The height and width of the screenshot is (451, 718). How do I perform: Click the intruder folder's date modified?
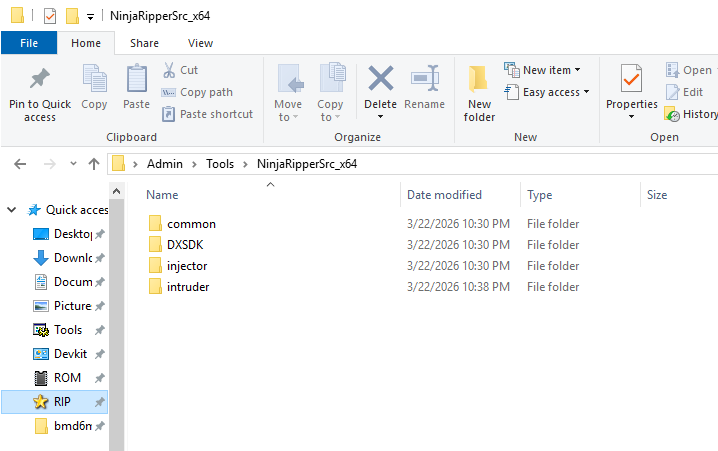tap(458, 287)
